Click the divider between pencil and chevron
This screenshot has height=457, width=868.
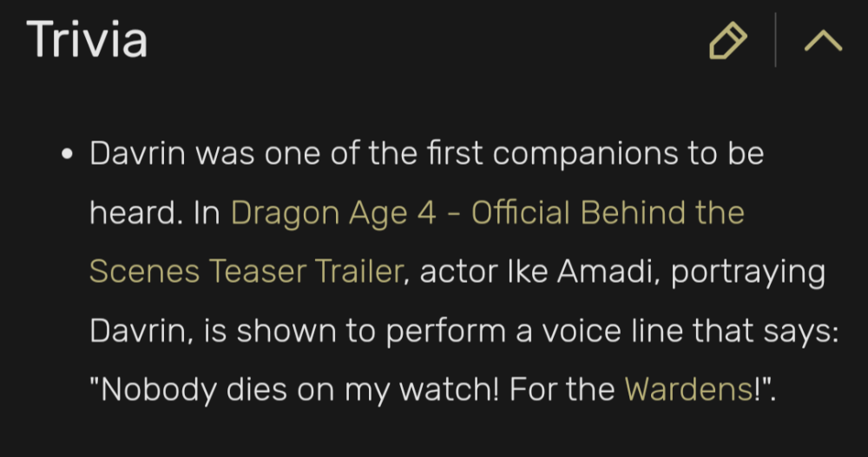point(775,41)
